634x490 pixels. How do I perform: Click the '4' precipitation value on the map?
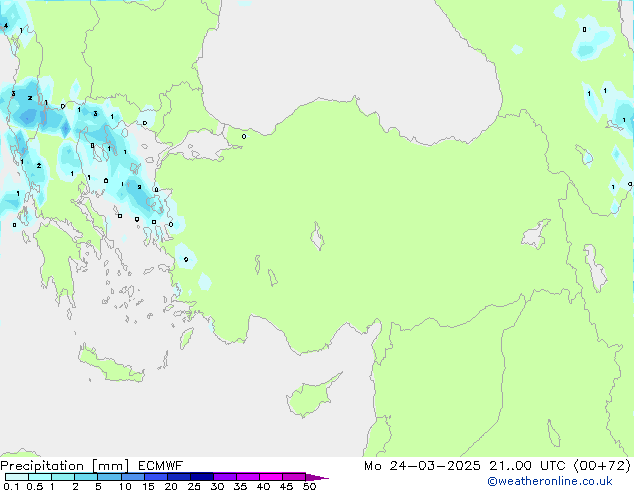[x=6, y=25]
